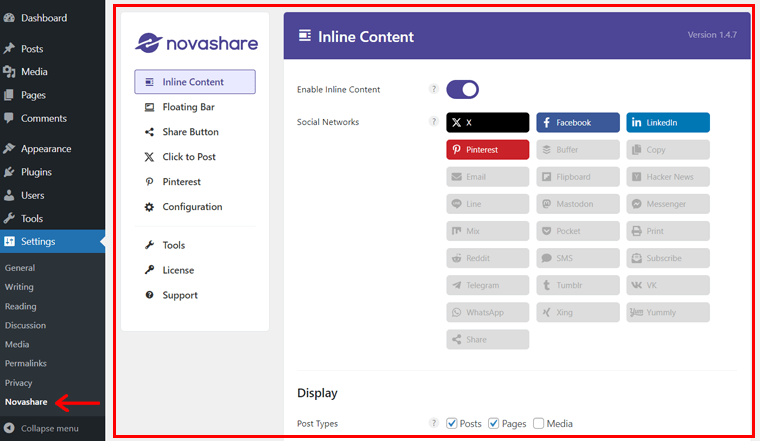Click help icon beside Enable Inline Content
This screenshot has width=760, height=441.
pos(434,89)
